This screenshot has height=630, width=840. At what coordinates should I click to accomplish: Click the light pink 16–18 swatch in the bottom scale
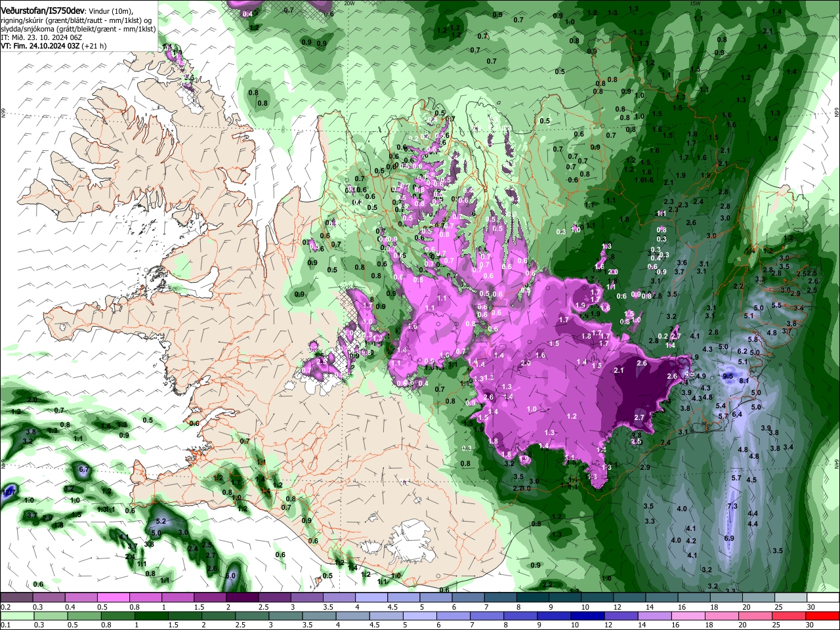(687, 616)
